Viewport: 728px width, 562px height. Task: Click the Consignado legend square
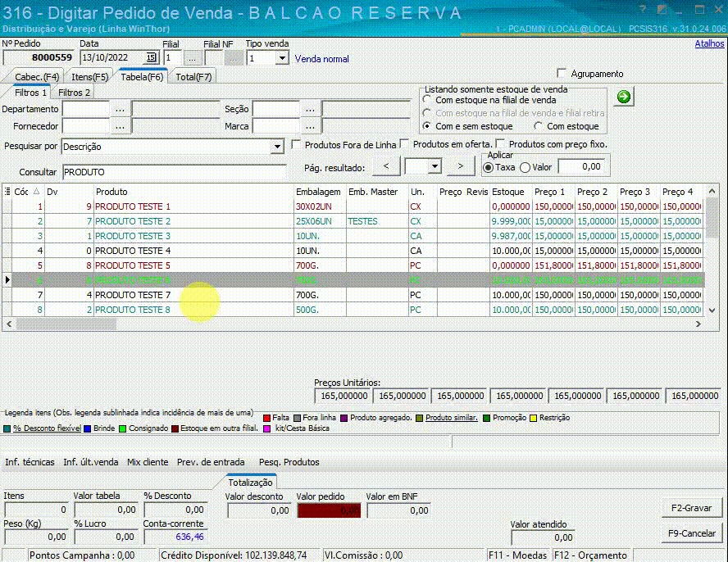(x=123, y=428)
